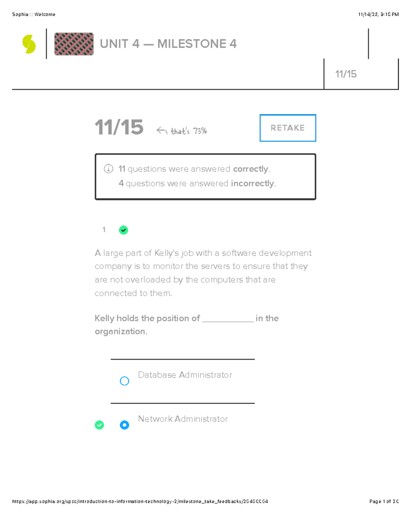Image resolution: width=411 pixels, height=532 pixels.
Task: Click the UNIT 4 — MILESTONE 4 header tab
Action: tap(168, 44)
